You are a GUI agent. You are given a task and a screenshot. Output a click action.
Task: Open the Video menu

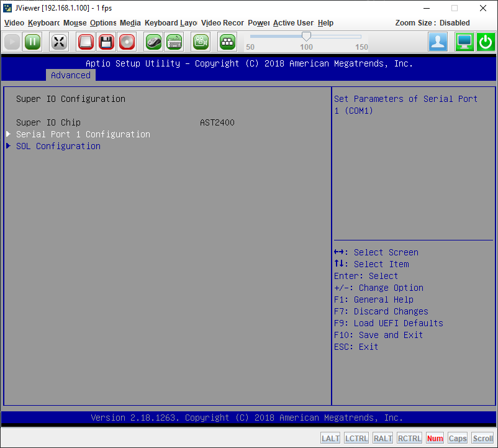pos(14,23)
